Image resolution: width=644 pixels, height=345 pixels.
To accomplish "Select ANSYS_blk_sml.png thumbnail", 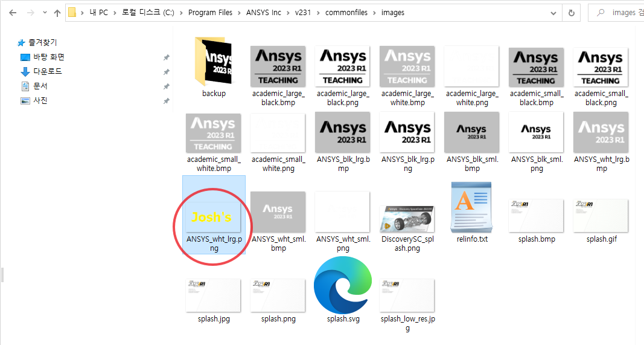I will (537, 132).
